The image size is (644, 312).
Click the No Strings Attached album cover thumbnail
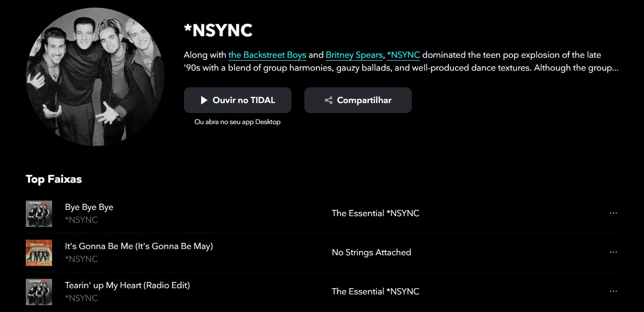coord(39,252)
